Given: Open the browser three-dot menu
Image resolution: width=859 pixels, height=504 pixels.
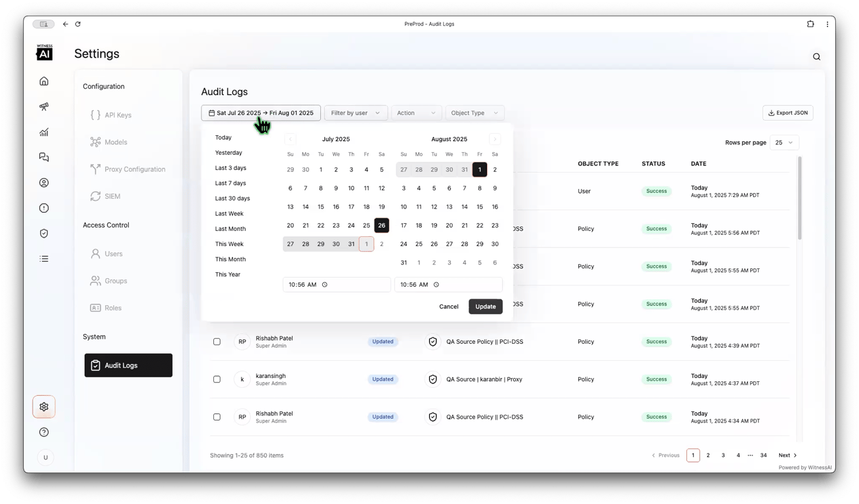Looking at the screenshot, I should 827,24.
